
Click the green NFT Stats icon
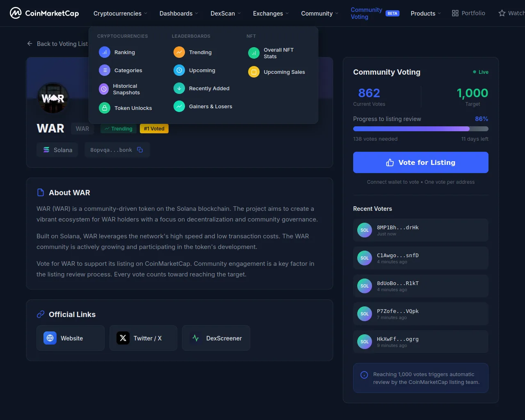[254, 53]
